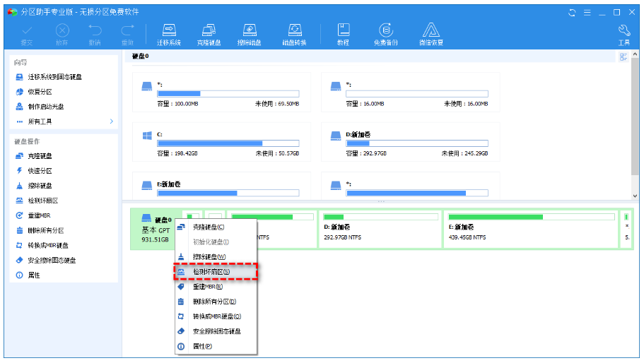644x363 pixels.
Task: Open the 克隆硬盘 toolbar tool
Action: 209,35
